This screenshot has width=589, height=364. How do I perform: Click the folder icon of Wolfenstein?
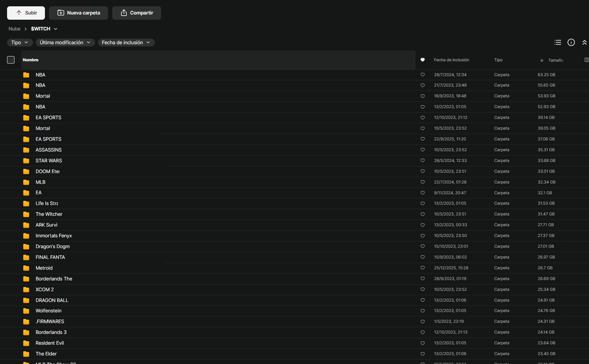coord(26,311)
